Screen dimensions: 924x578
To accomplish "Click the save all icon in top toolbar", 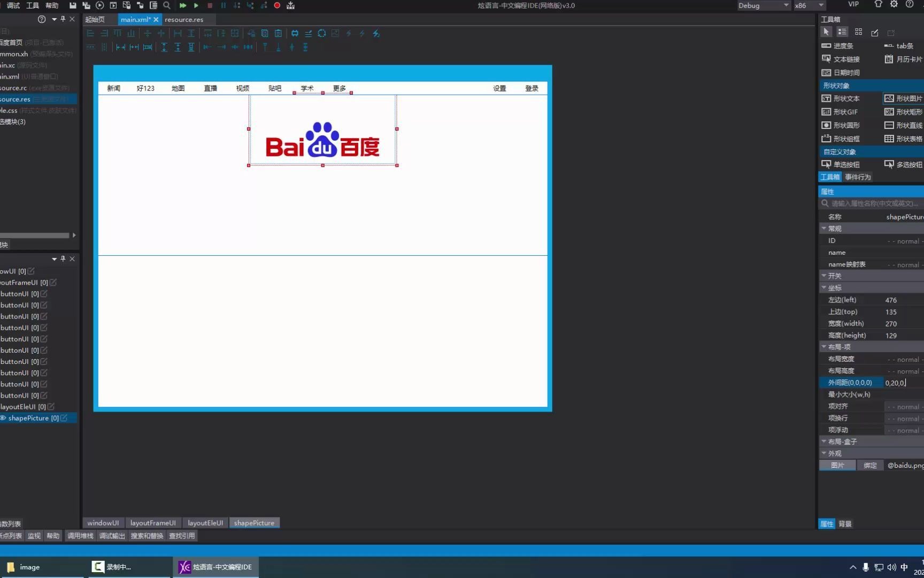I will tap(86, 5).
